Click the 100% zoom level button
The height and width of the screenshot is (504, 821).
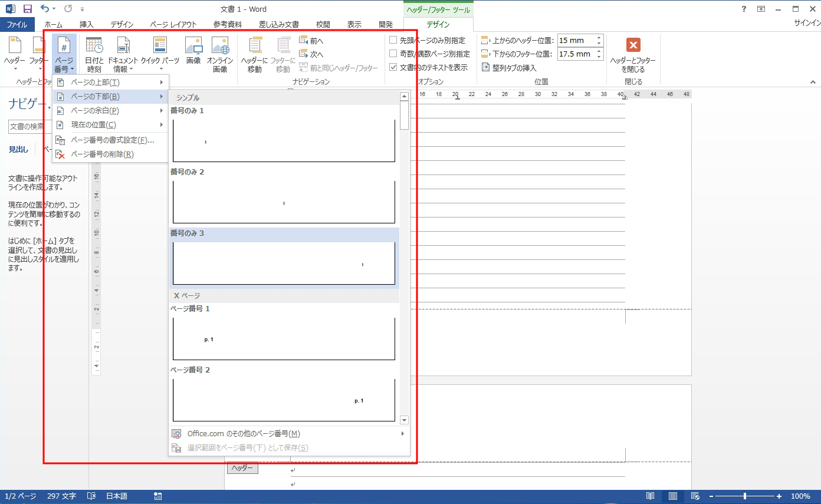point(800,496)
